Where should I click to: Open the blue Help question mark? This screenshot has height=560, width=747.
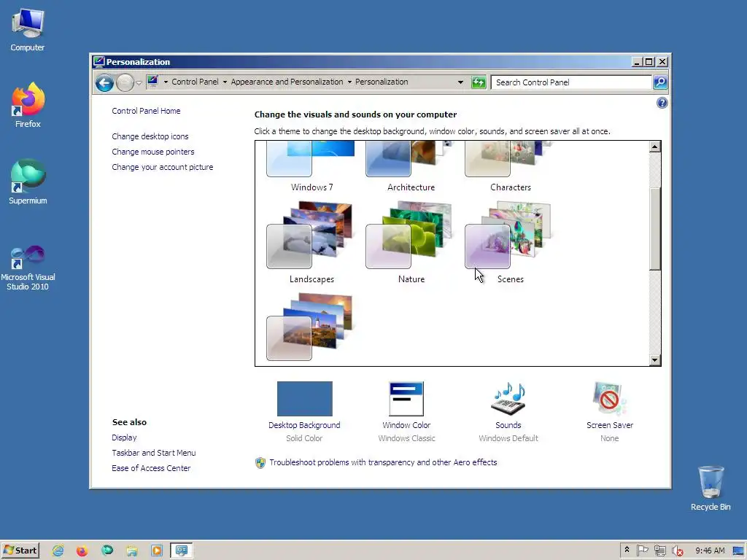662,103
